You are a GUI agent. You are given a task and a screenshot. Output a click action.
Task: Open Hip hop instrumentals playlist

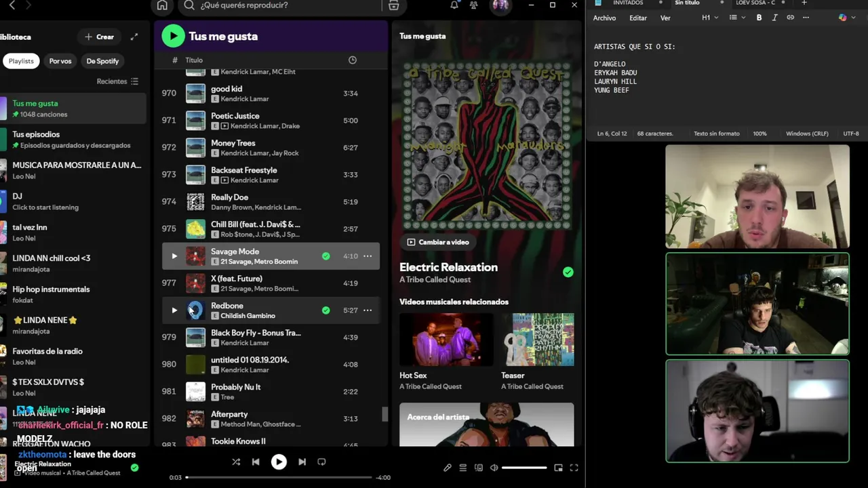pyautogui.click(x=73, y=294)
